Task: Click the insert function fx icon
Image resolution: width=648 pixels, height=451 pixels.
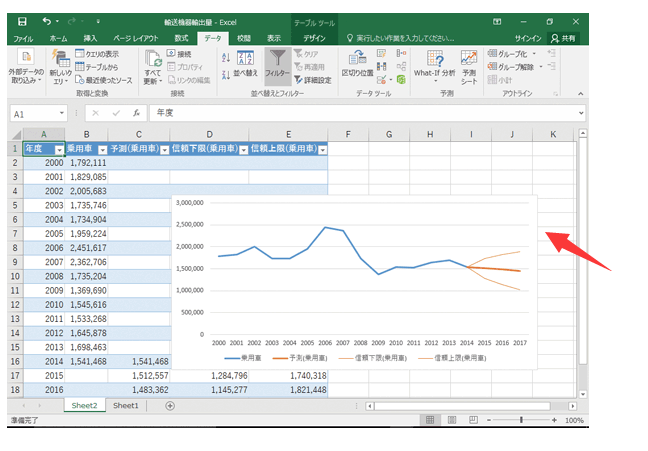Action: (x=136, y=113)
